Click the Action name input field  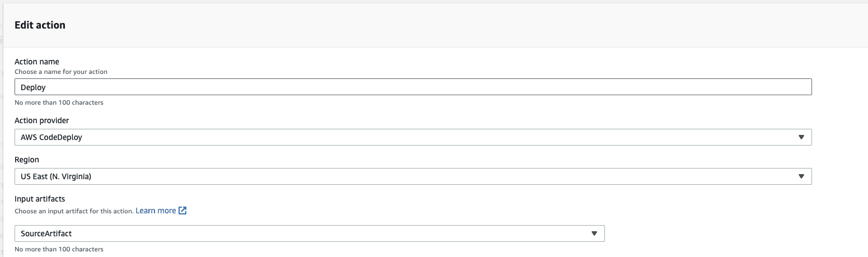pyautogui.click(x=413, y=87)
